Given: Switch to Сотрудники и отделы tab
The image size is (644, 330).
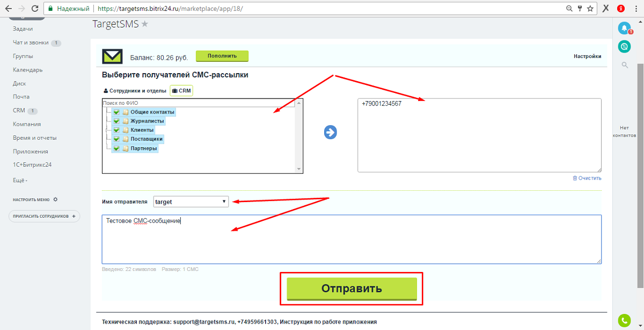Looking at the screenshot, I should click(135, 91).
